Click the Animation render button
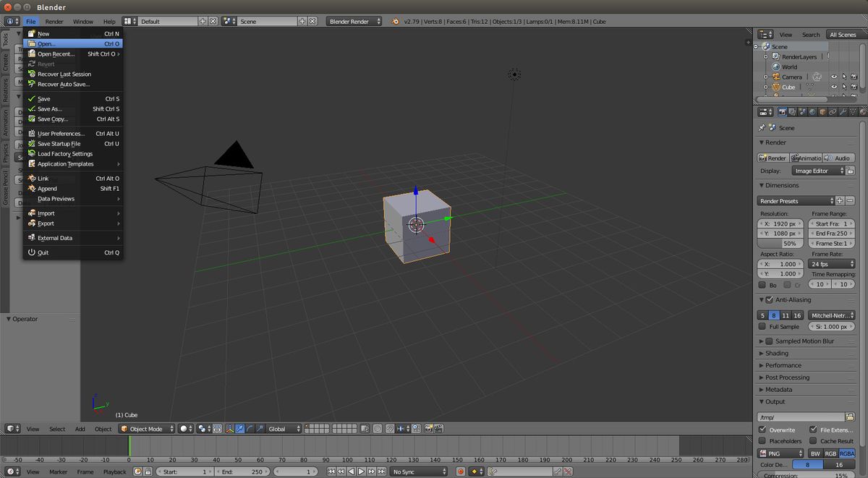Screen dimensions: 868x478 tap(806, 158)
